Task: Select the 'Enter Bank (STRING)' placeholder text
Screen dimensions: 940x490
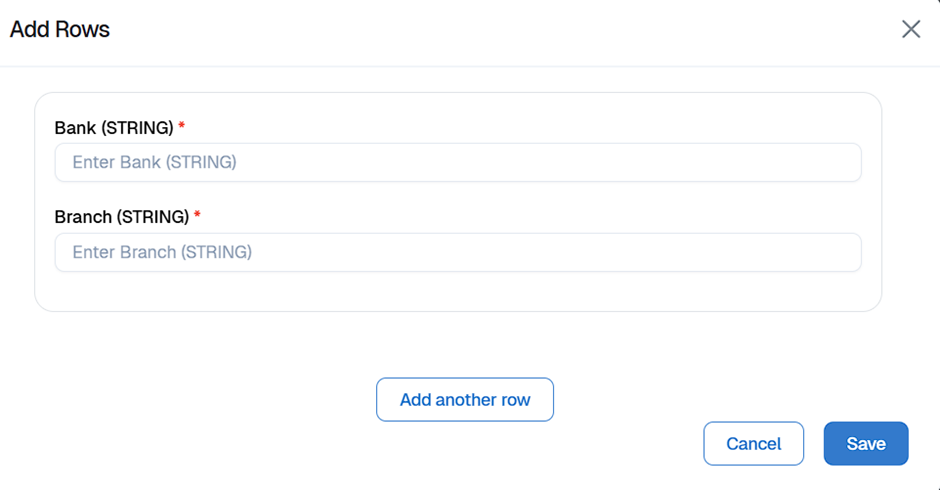Action: pyautogui.click(x=155, y=162)
